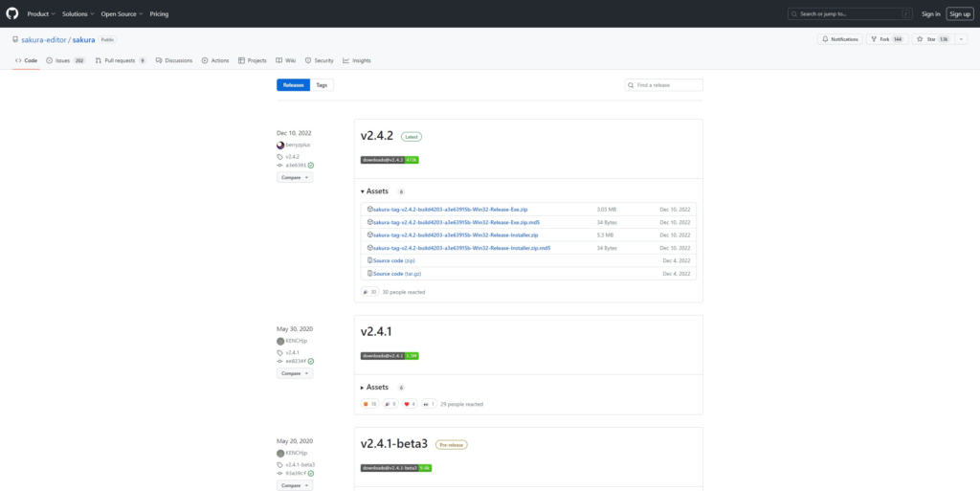Click the Notifications bell button
Screen dimensions: 980x491
pyautogui.click(x=840, y=39)
